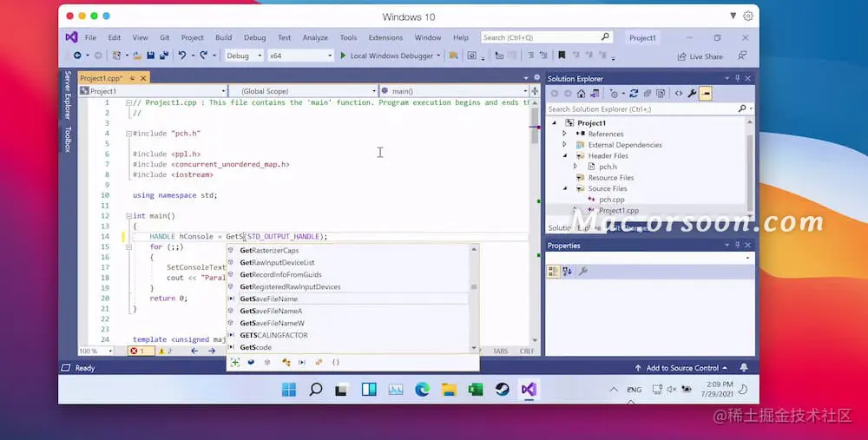Click the Save icon in the toolbar
The width and height of the screenshot is (868, 440).
[x=150, y=56]
